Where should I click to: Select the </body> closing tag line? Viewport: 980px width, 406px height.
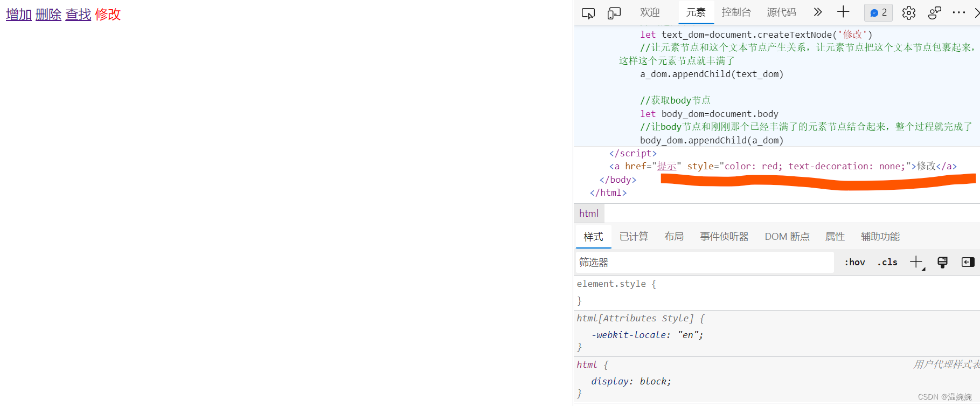618,180
